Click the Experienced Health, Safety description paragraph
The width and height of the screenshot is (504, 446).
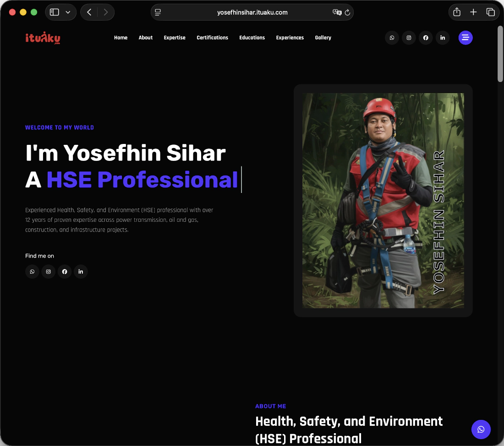tap(119, 220)
